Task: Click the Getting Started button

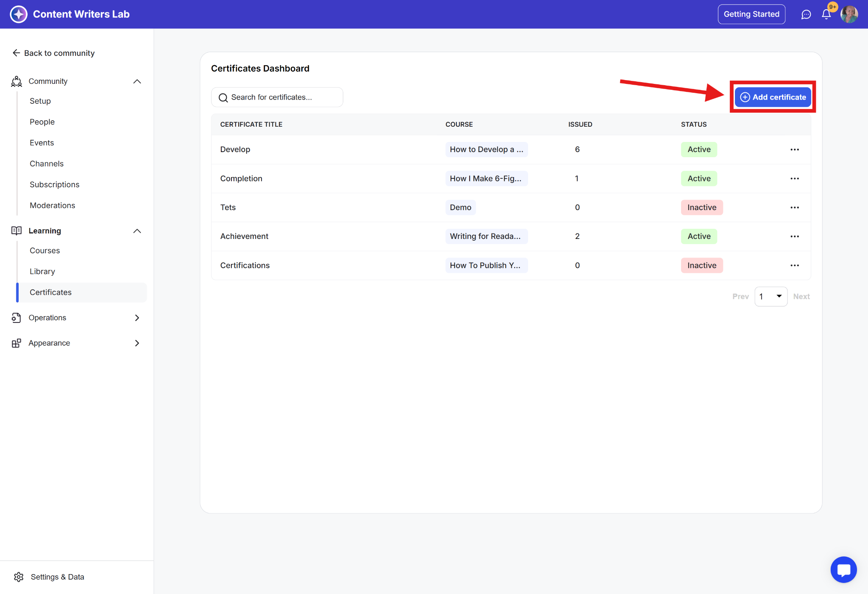Action: pos(751,14)
